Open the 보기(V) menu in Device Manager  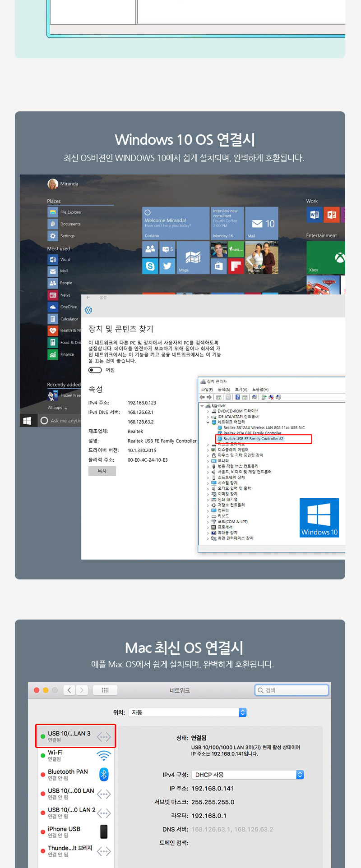click(241, 390)
